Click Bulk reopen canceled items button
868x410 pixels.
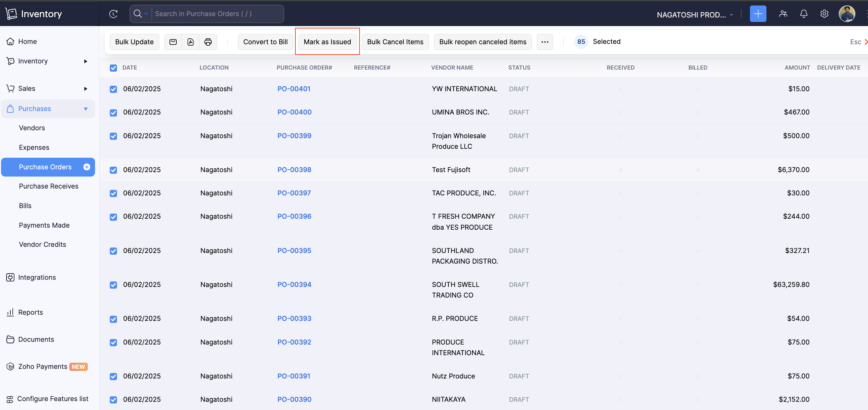coord(483,42)
